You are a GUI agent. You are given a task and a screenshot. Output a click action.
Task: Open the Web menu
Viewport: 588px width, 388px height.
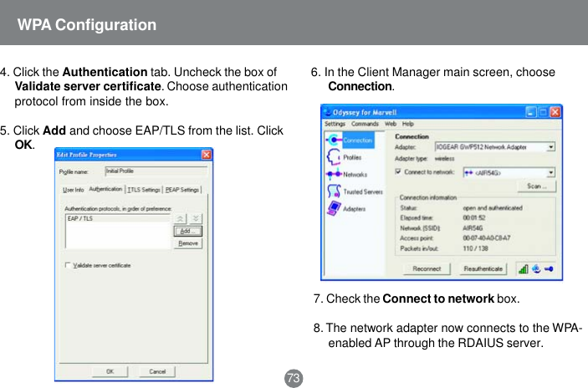391,124
